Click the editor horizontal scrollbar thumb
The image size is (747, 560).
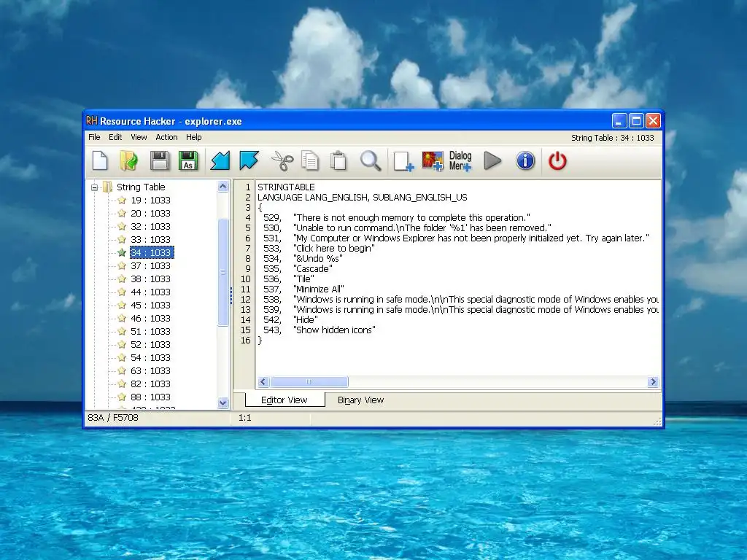(x=309, y=382)
